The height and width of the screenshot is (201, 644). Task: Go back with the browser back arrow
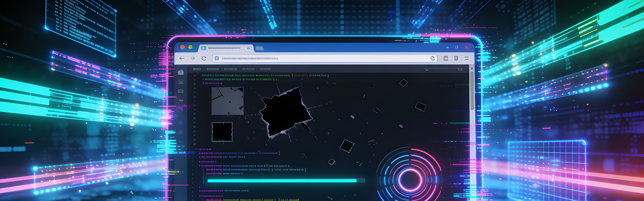[182, 59]
